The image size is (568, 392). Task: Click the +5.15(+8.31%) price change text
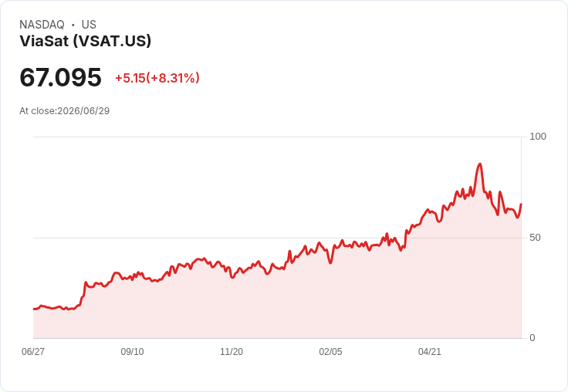157,78
